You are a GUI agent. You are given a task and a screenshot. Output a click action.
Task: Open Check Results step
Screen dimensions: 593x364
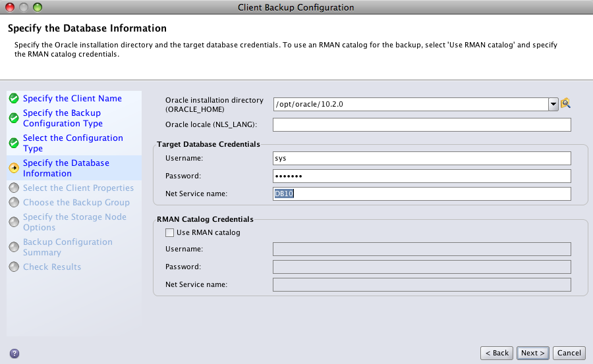(x=52, y=267)
